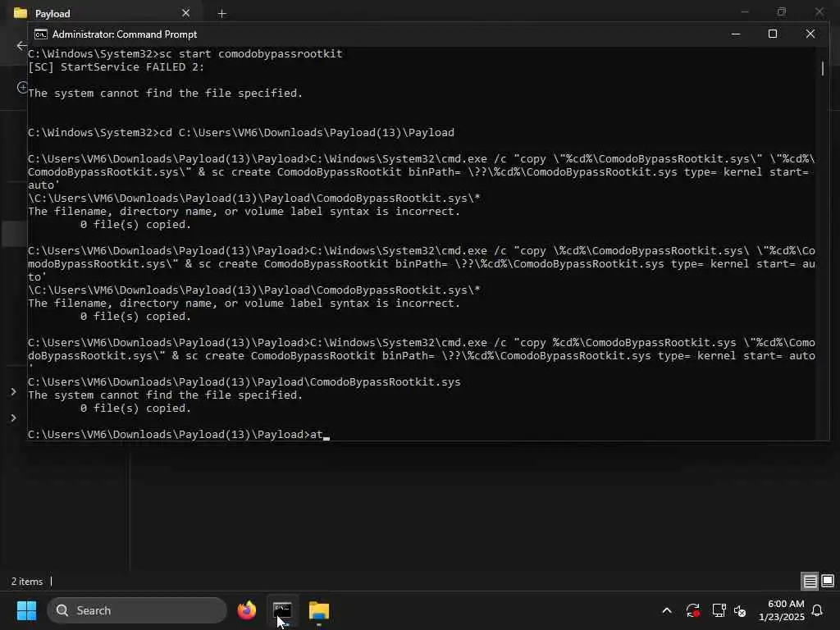
Task: Close the Command Prompt window
Action: pos(810,34)
